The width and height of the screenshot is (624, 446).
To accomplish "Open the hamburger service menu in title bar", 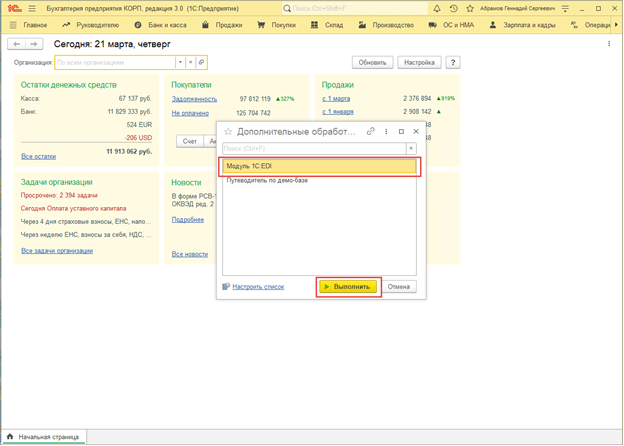I will [32, 8].
